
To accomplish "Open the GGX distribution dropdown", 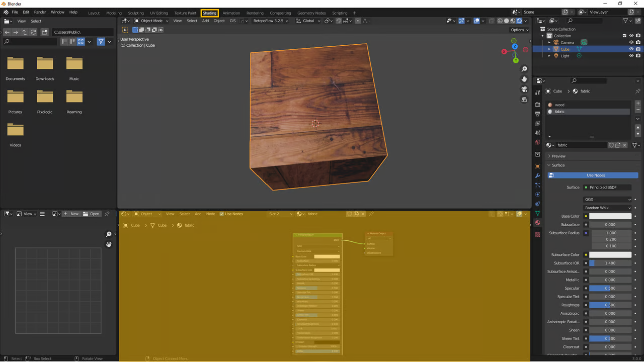I will [x=608, y=200].
